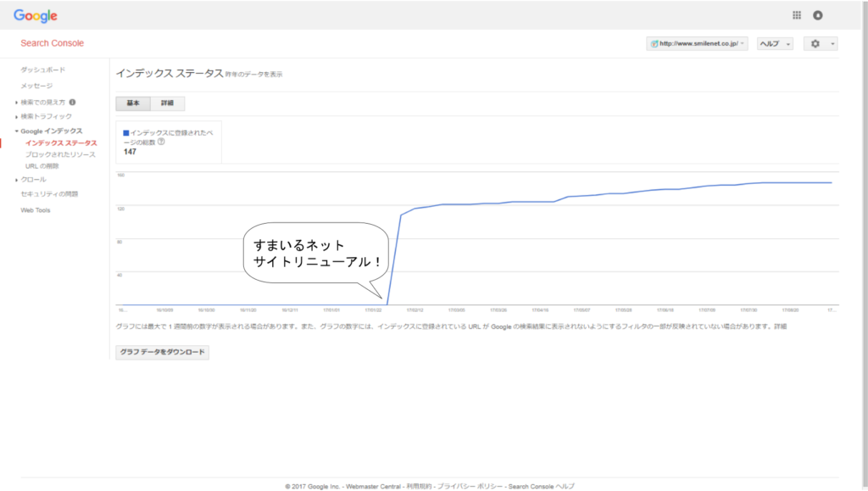Open dropdown arrow next to gear
Viewport: 868px width, 491px height.
[x=832, y=44]
